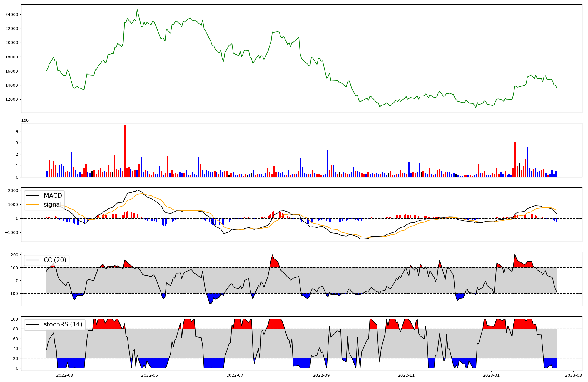Click the 2023-01 date tick label

[491, 375]
